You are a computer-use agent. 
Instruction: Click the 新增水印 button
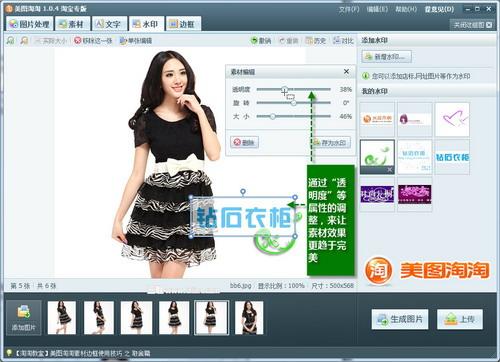(386, 56)
